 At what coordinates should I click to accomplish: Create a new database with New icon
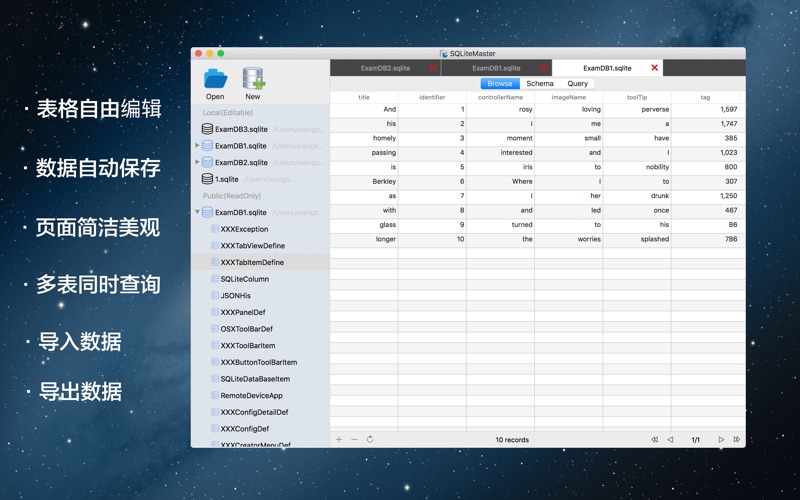[x=253, y=79]
